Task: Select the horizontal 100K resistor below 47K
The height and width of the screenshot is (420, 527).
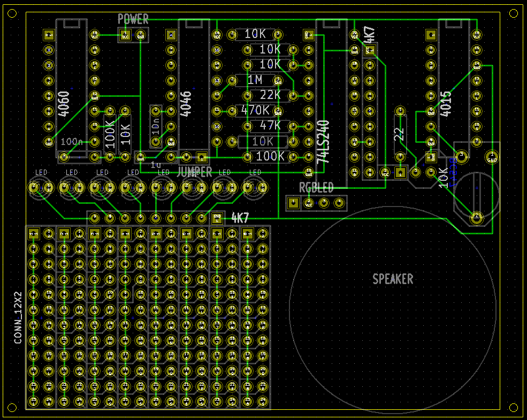Action: point(270,156)
